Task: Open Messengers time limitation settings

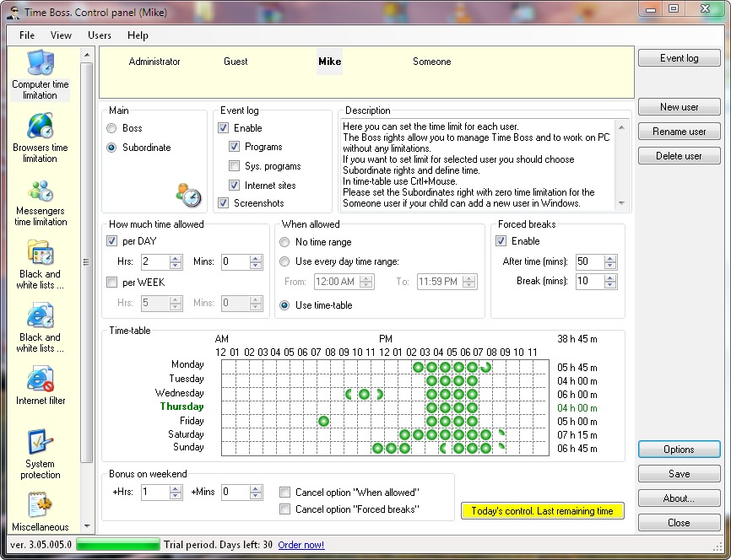Action: click(40, 202)
